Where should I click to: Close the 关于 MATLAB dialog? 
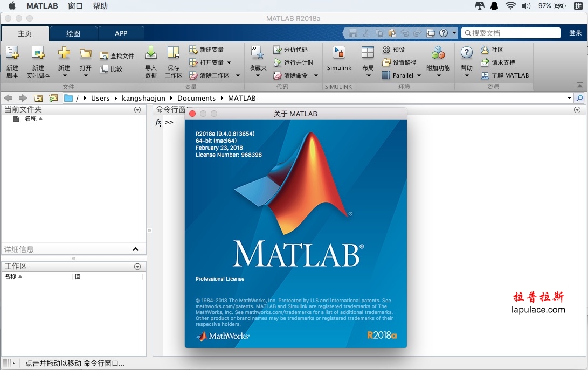tap(192, 114)
